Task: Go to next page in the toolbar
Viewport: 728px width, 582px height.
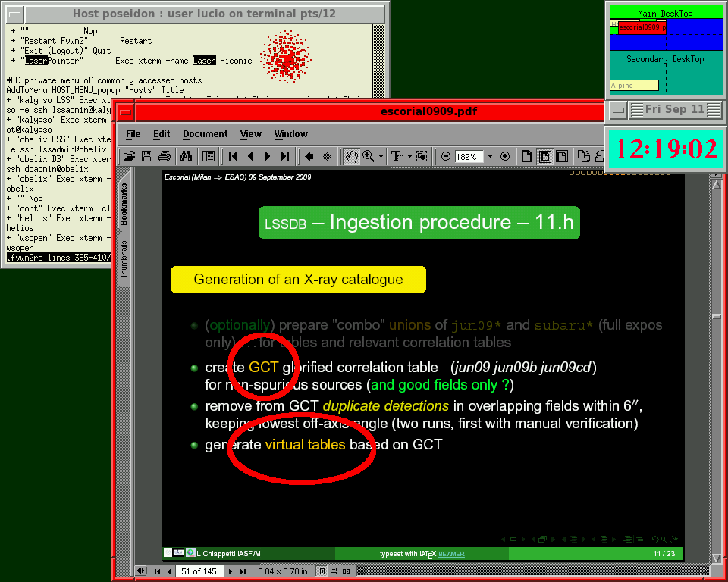Action: (x=268, y=156)
